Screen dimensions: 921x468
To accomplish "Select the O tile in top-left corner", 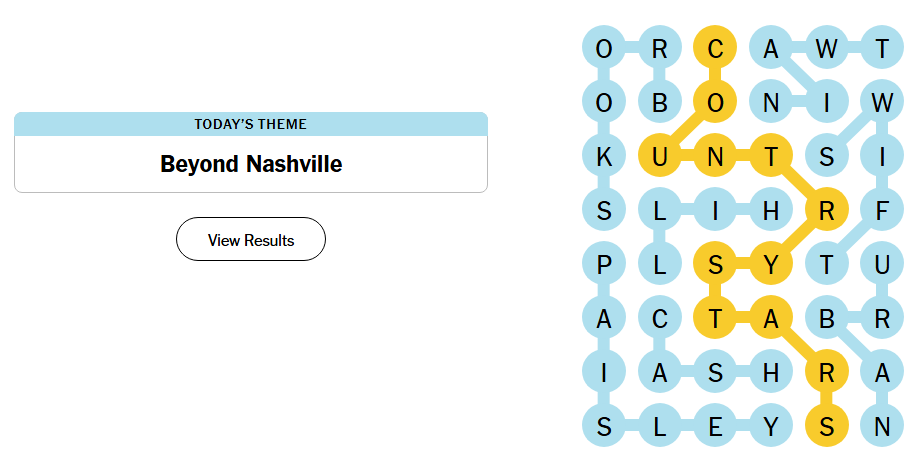I will [x=604, y=48].
